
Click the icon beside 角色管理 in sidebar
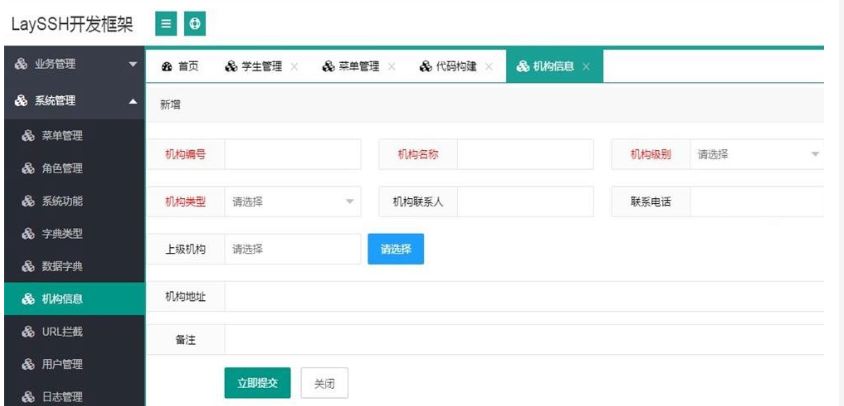click(27, 168)
